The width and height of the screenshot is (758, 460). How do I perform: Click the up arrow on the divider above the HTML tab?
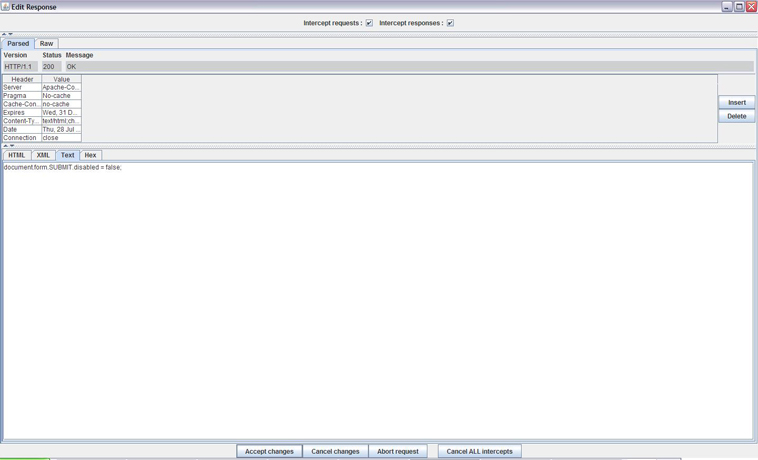point(4,146)
